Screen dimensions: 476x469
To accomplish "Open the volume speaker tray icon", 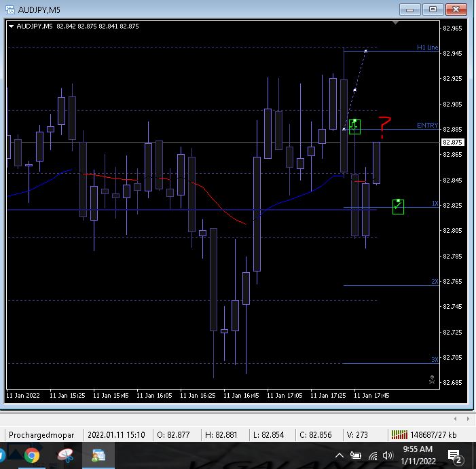I will coord(388,455).
